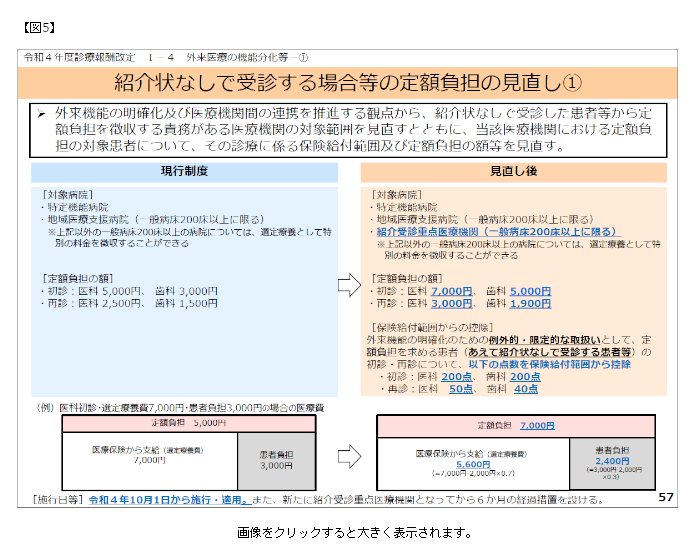Click the 見直し後 column header
The width and height of the screenshot is (690, 550).
pyautogui.click(x=514, y=172)
